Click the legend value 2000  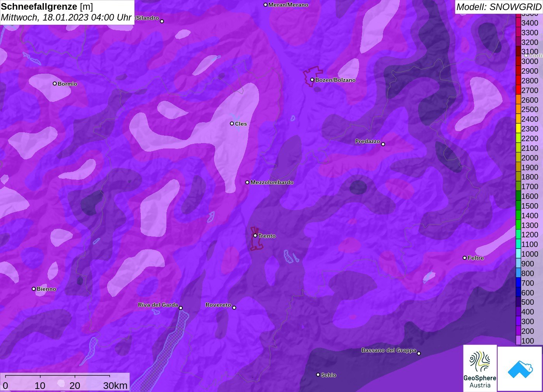(x=530, y=158)
